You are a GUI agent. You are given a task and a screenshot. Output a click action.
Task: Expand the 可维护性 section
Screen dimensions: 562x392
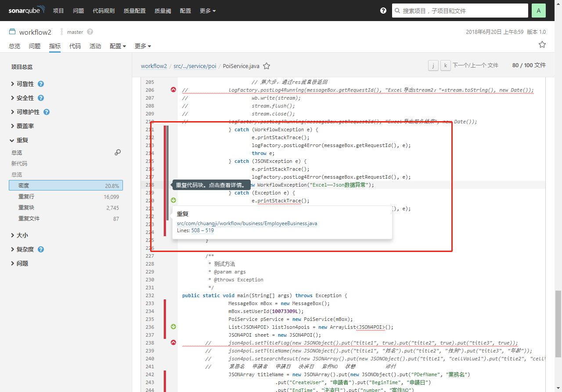(25, 112)
